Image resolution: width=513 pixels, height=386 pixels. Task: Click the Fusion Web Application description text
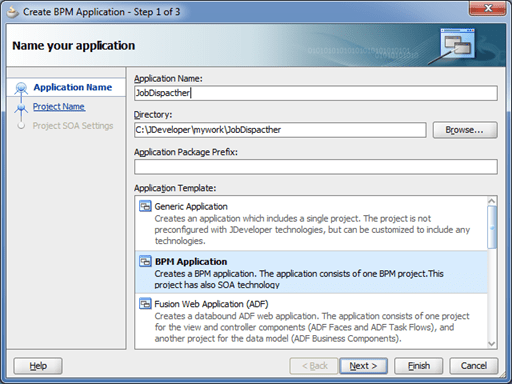(x=312, y=327)
